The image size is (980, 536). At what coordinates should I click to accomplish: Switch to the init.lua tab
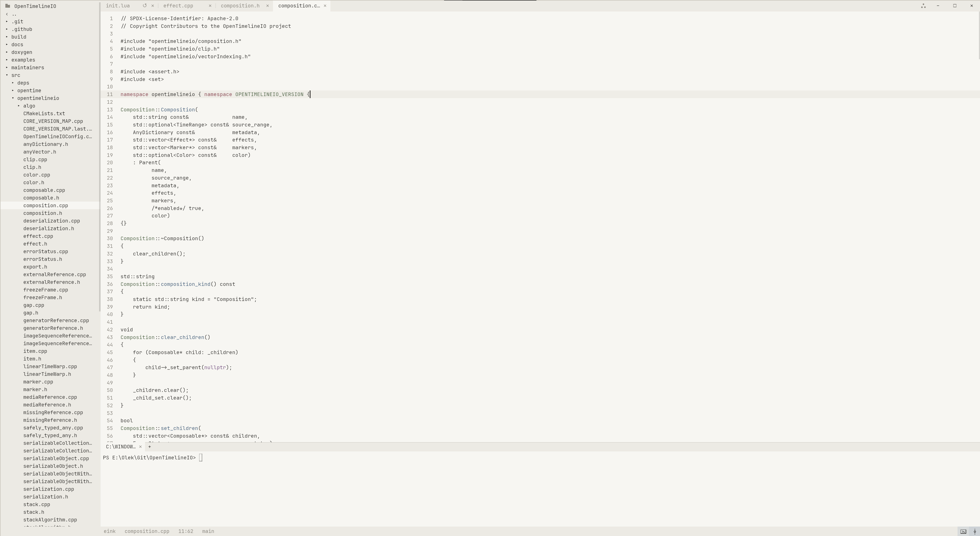pos(118,6)
